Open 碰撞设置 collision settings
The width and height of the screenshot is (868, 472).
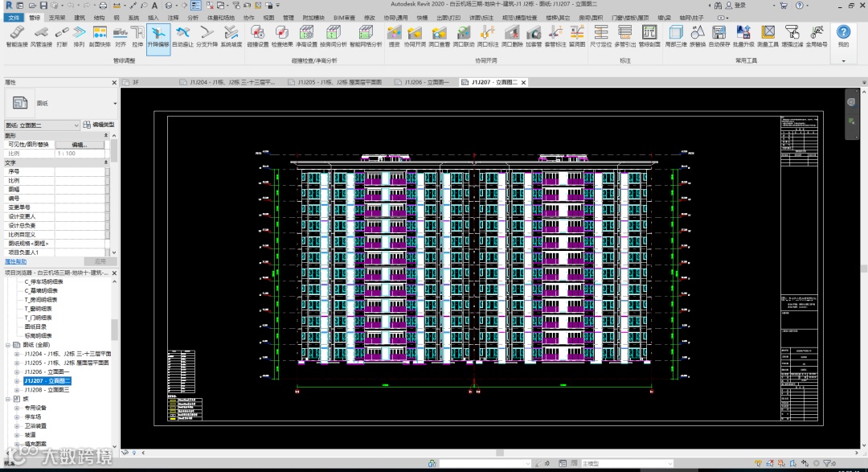coord(257,37)
